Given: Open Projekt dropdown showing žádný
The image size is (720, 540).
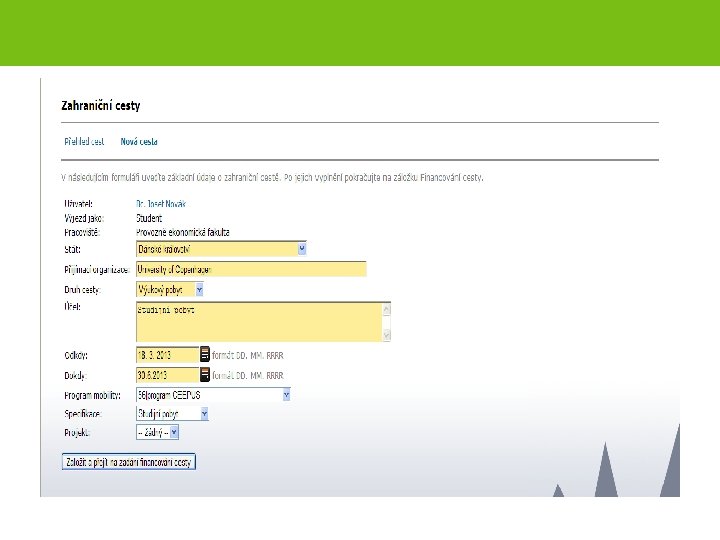Looking at the screenshot, I should coord(158,433).
